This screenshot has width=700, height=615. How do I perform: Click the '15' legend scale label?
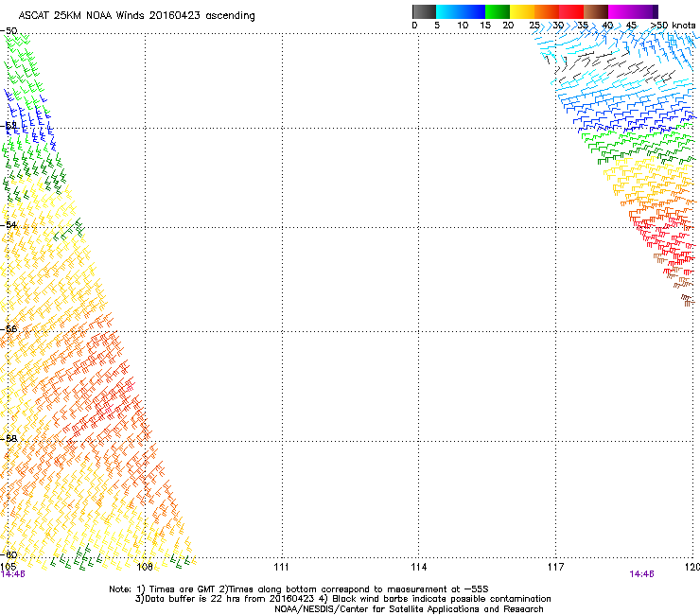tap(485, 26)
